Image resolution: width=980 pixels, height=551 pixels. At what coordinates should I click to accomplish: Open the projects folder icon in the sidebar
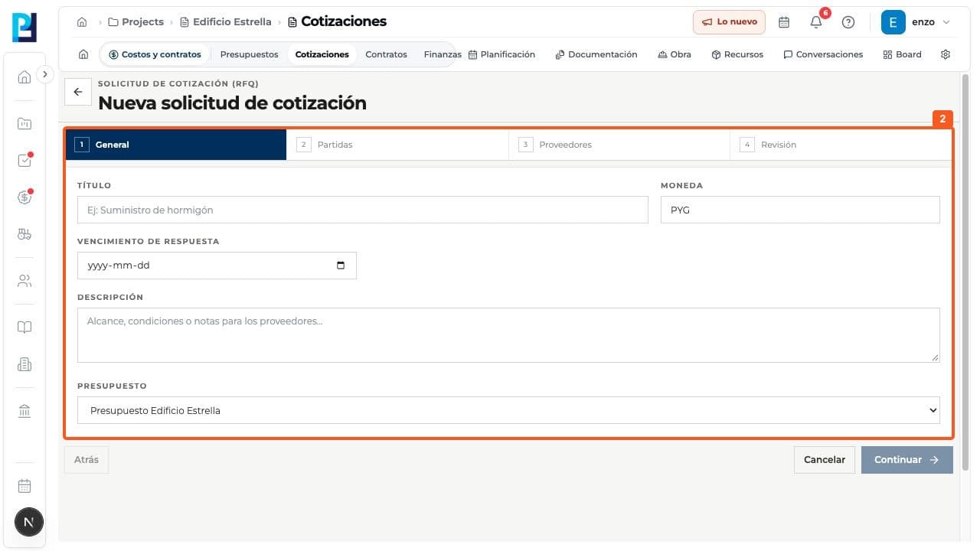tap(24, 123)
